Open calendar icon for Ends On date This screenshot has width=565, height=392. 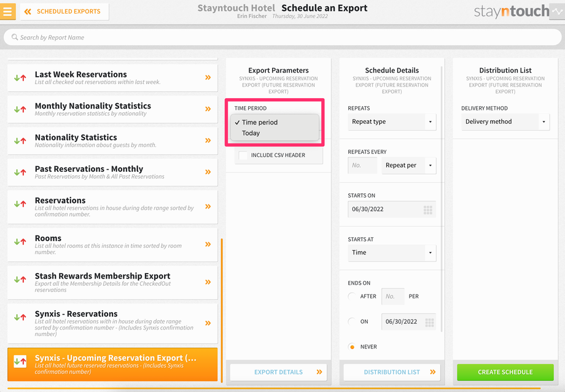[429, 323]
